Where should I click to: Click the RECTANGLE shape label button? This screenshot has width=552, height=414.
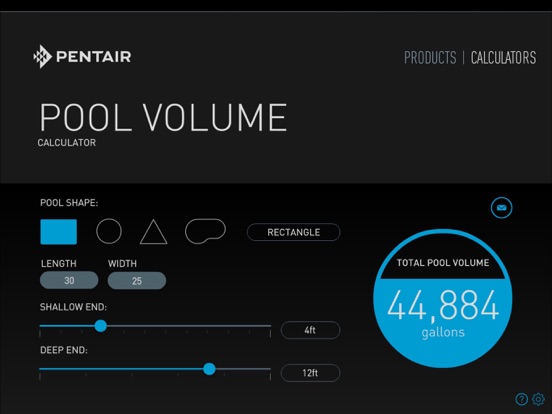[x=294, y=232]
